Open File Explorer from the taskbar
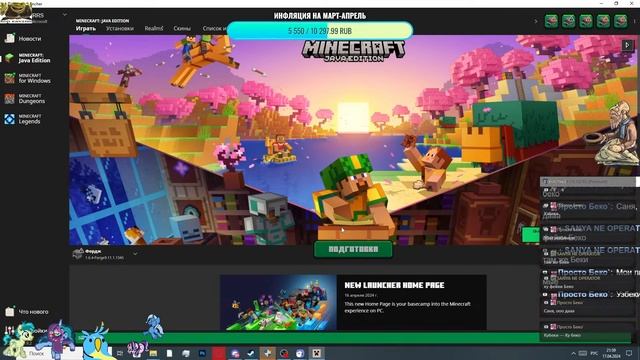Image resolution: width=640 pixels, height=360 pixels. point(153,353)
